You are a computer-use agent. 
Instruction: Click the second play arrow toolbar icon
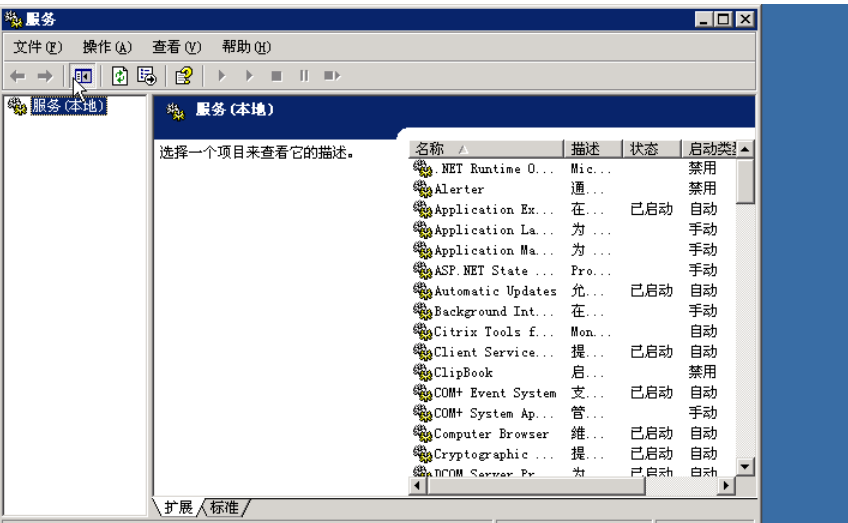[249, 76]
